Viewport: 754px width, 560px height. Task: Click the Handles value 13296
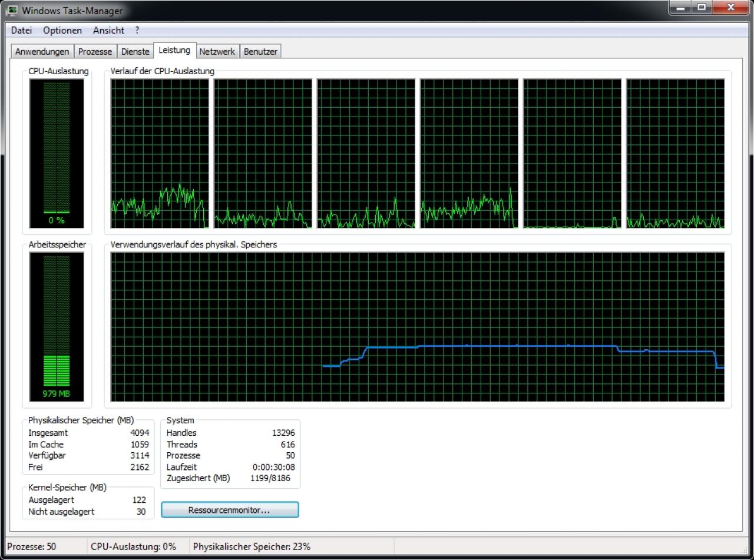[x=283, y=433]
